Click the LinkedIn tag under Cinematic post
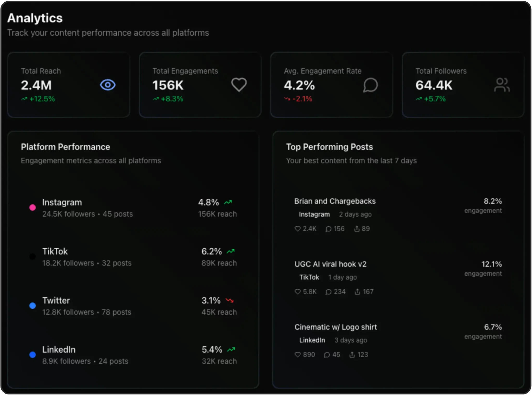 point(312,340)
